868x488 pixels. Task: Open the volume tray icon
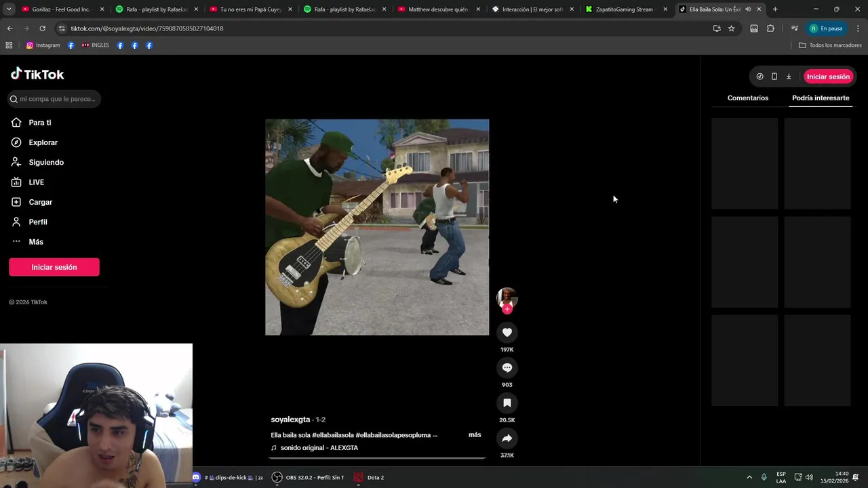(809, 477)
